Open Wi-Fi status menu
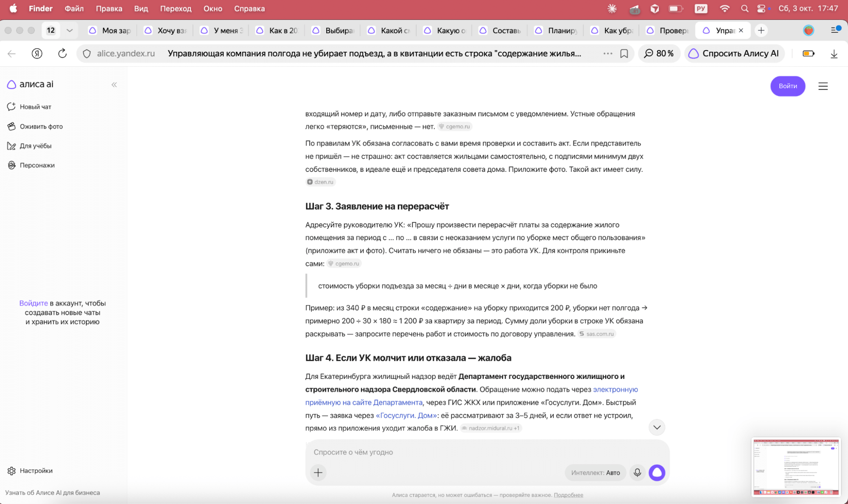 pos(725,8)
